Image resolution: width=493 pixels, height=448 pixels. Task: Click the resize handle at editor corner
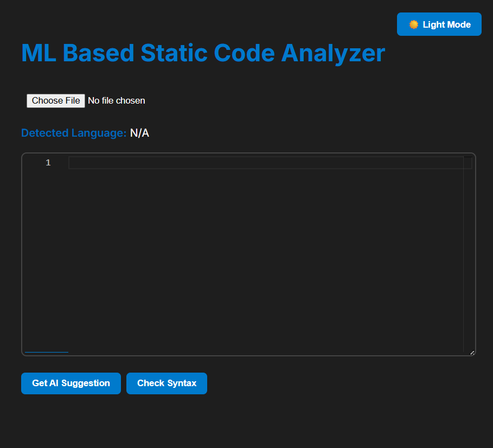[x=472, y=353]
